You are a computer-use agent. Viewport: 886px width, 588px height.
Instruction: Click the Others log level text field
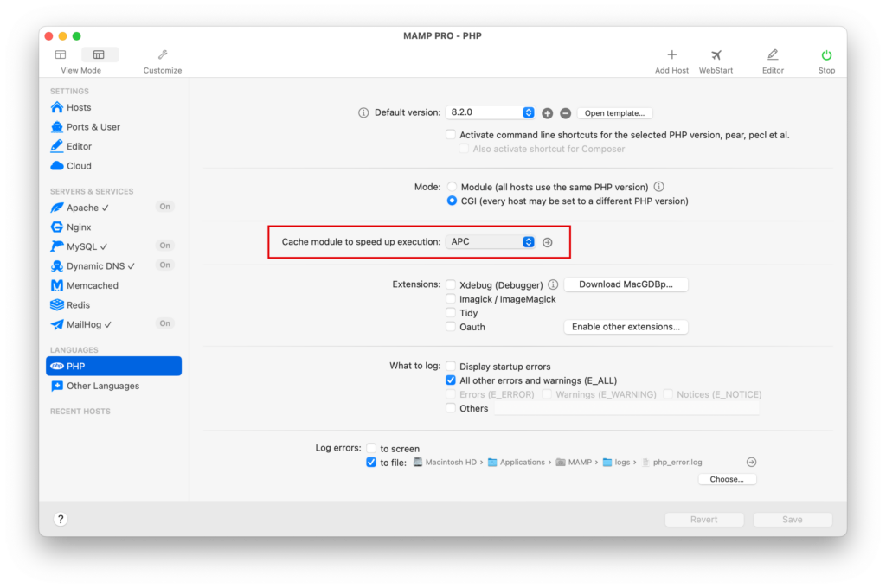pos(626,408)
